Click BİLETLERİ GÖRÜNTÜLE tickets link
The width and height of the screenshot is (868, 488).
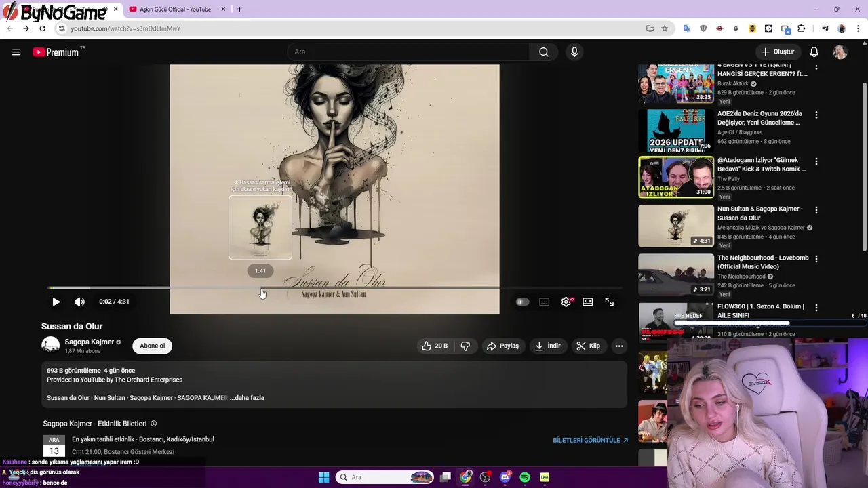point(590,440)
